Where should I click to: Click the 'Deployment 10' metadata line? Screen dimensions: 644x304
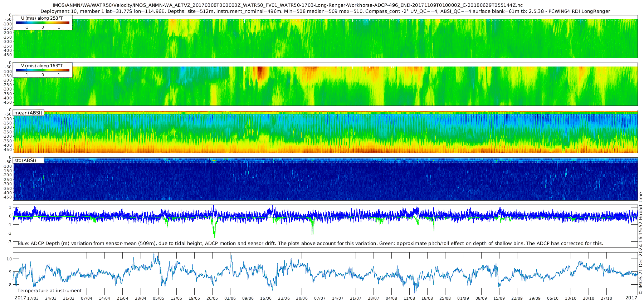pyautogui.click(x=325, y=11)
